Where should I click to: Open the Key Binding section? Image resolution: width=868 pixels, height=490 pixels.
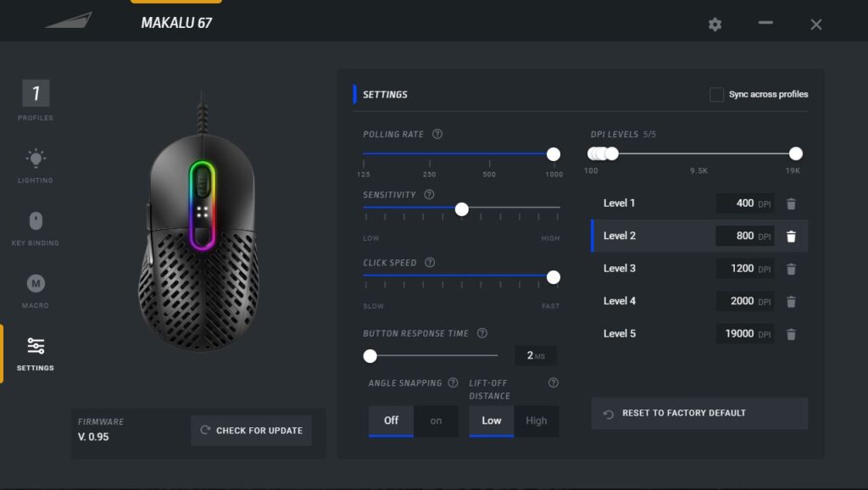click(x=36, y=227)
